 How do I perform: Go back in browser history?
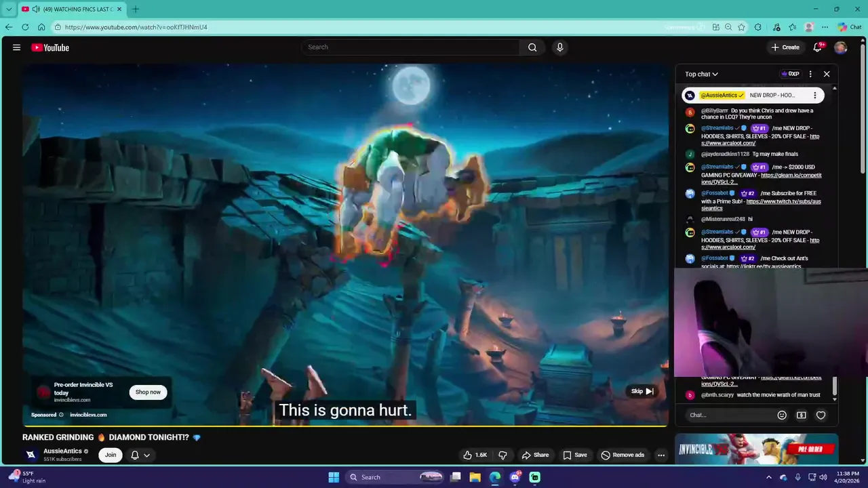point(9,27)
